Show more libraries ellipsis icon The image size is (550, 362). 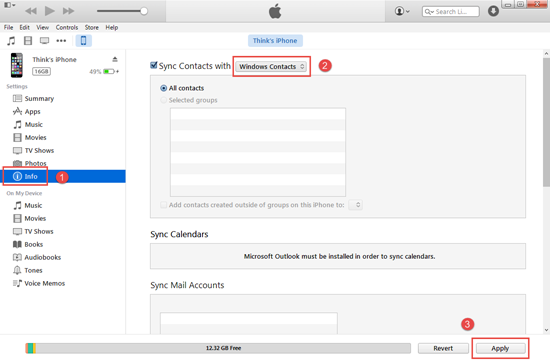[x=61, y=41]
